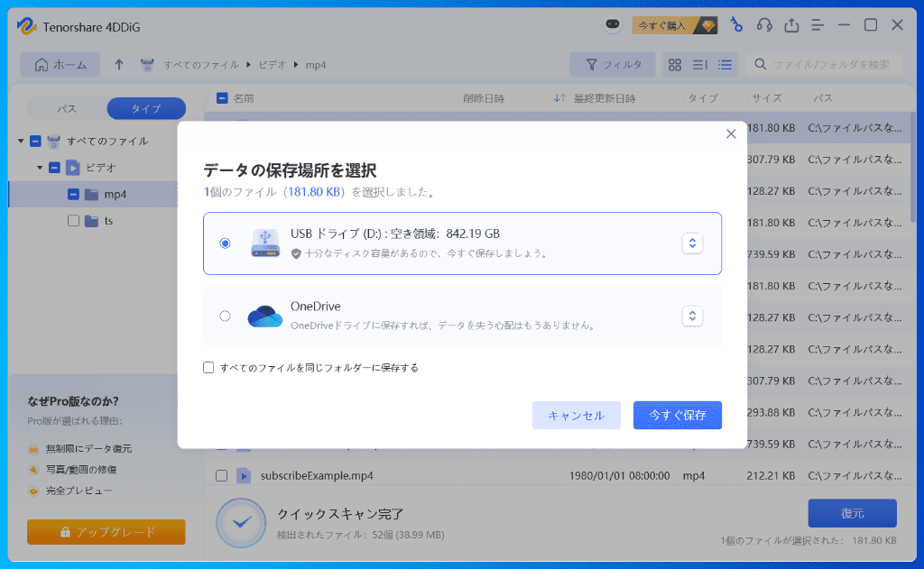
Task: Click the ファイル/フォルダを検索 search field
Action: pos(825,65)
